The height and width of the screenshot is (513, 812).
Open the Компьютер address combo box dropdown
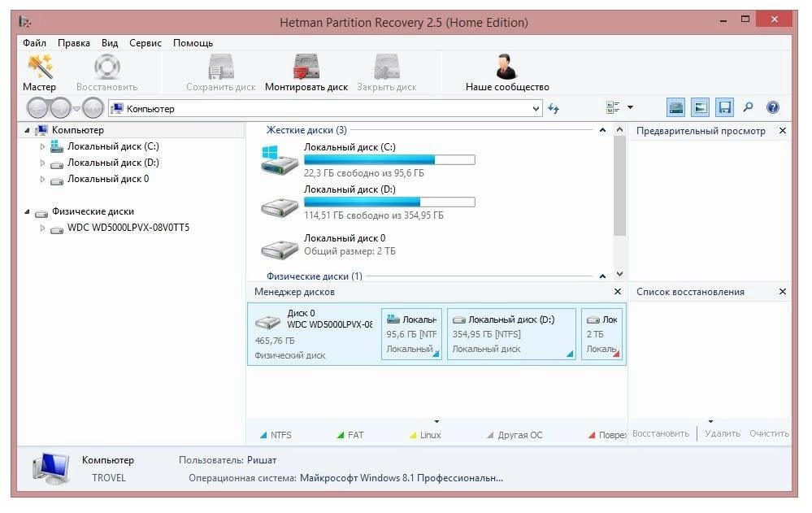click(536, 109)
